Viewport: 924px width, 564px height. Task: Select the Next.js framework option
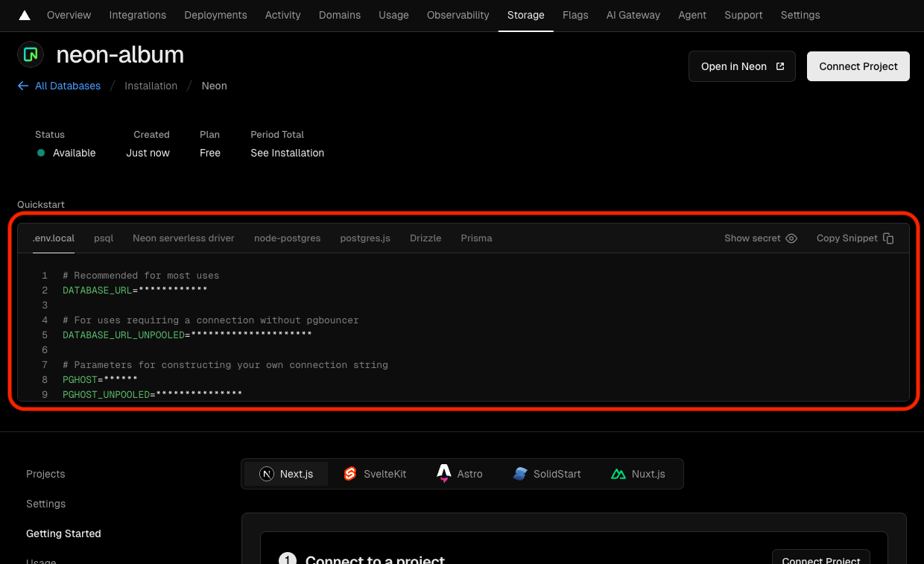[x=287, y=473]
